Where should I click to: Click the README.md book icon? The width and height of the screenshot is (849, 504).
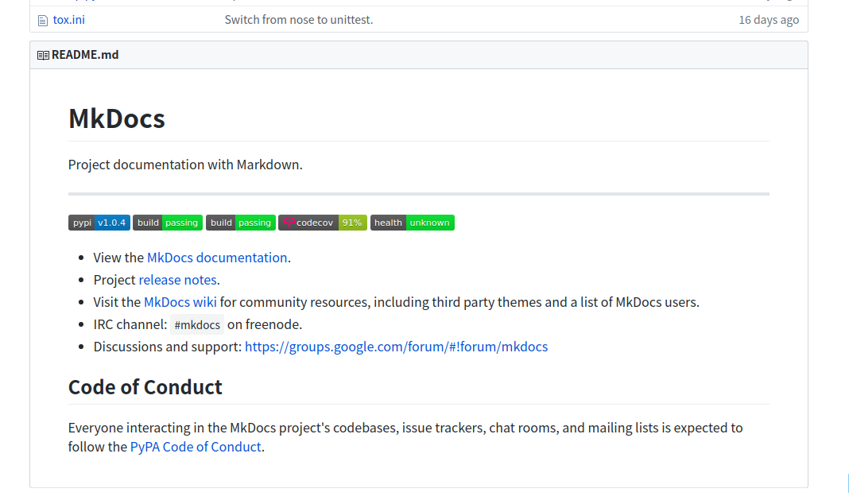click(43, 56)
